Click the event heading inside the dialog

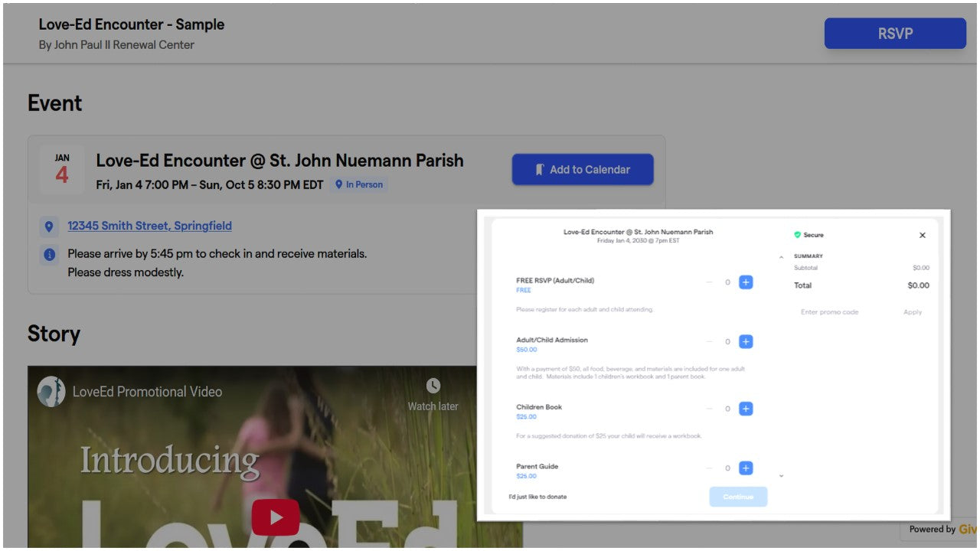point(638,232)
